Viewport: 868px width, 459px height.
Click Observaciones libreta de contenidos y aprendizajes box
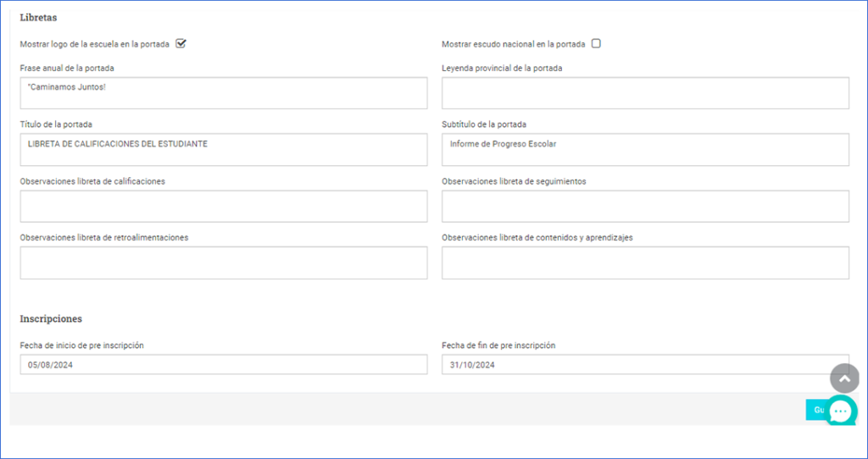point(645,263)
